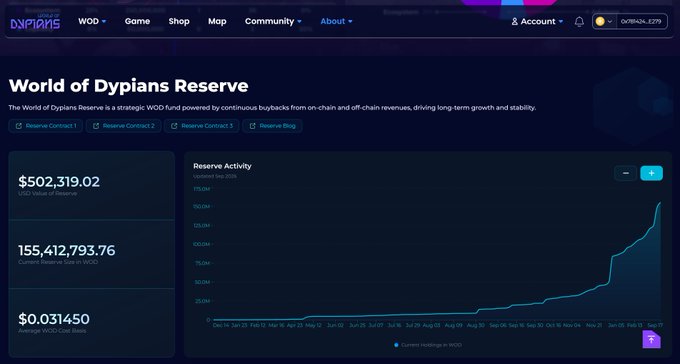Click the Nov 21 axis label

(594, 325)
